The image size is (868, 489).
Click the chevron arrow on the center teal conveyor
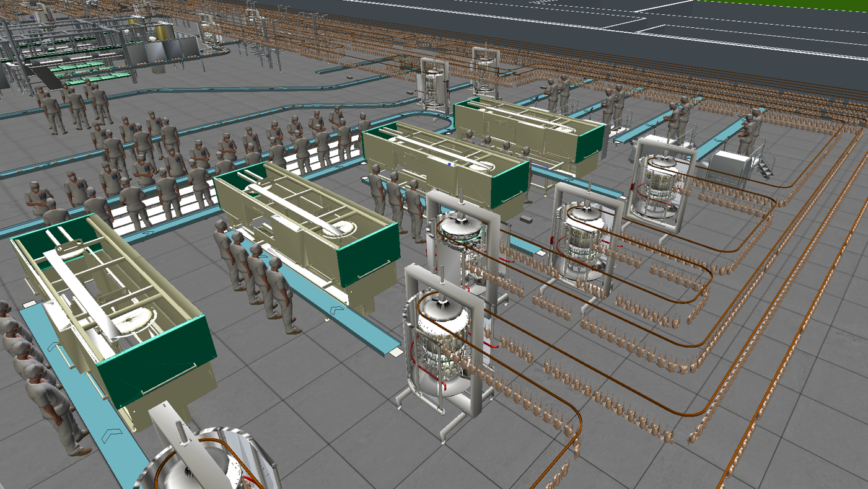[x=337, y=309]
